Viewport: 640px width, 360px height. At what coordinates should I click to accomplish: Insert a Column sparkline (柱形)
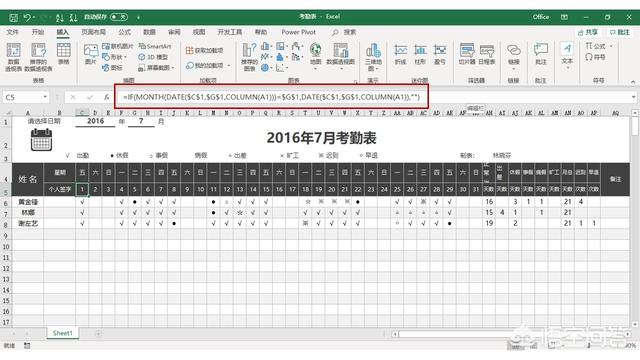(420, 54)
